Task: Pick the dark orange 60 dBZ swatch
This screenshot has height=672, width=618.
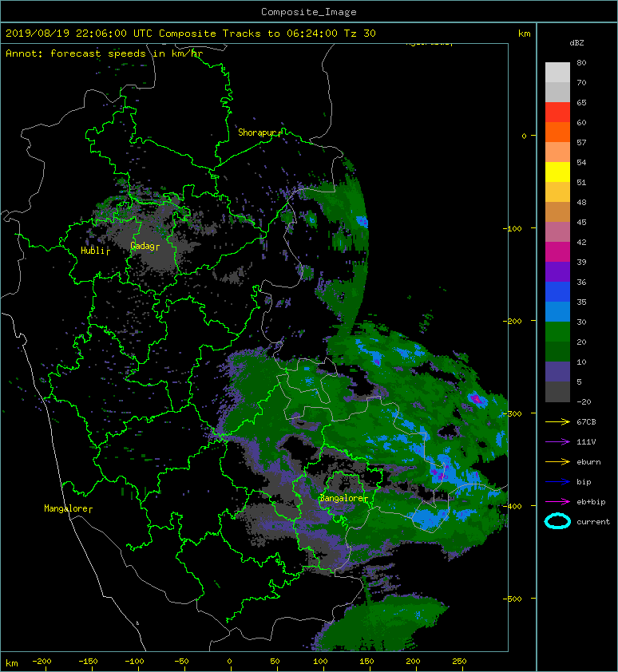Action: 557,132
